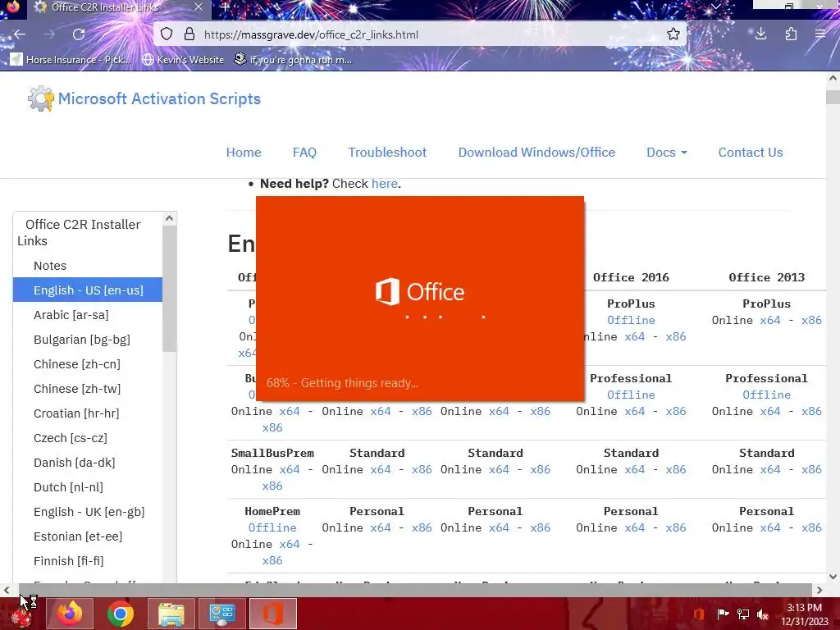Screen dimensions: 840x630
Task: Click Office 2016 Standard x64 link
Action: tap(634, 469)
